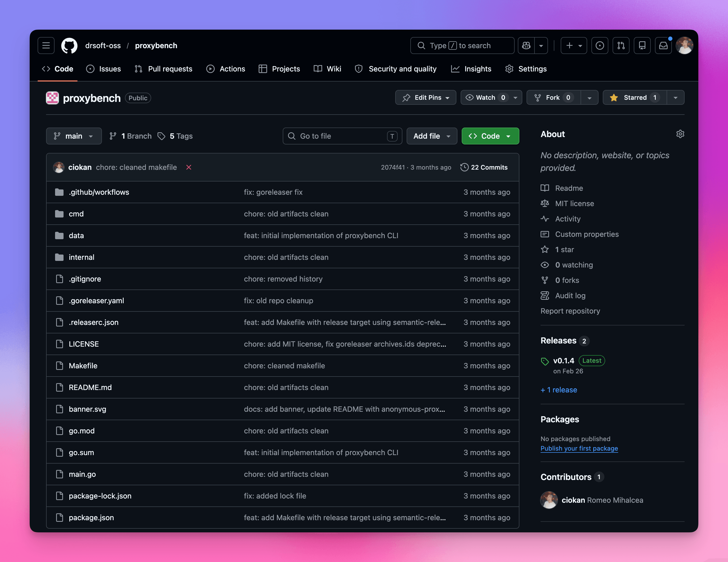Switch to the Actions tab
Screen dimensions: 728x562
pos(226,69)
